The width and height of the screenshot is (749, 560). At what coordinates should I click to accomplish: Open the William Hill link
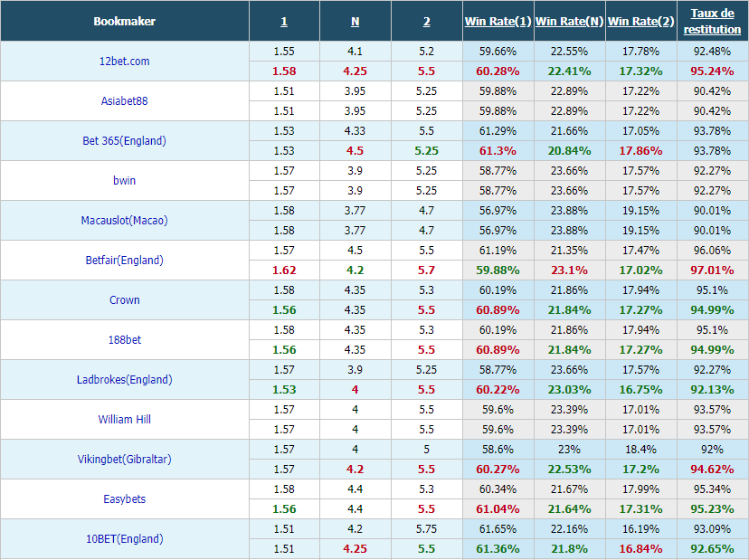pos(124,420)
